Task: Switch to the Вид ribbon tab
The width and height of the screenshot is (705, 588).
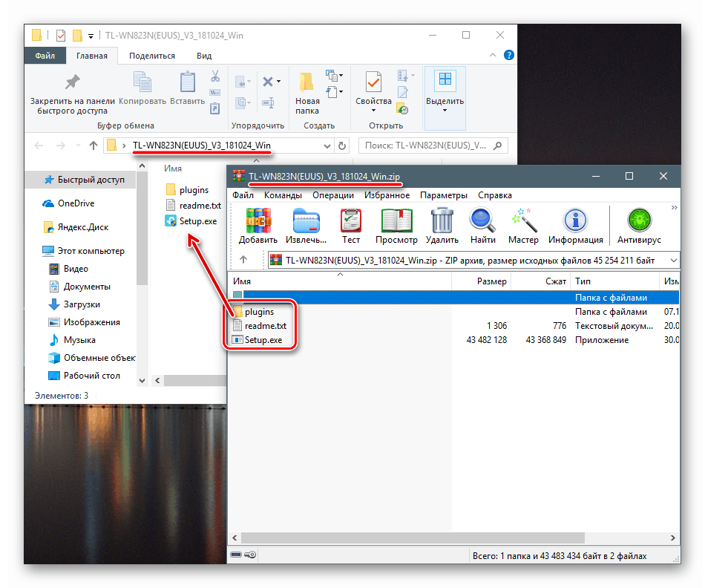Action: click(203, 56)
